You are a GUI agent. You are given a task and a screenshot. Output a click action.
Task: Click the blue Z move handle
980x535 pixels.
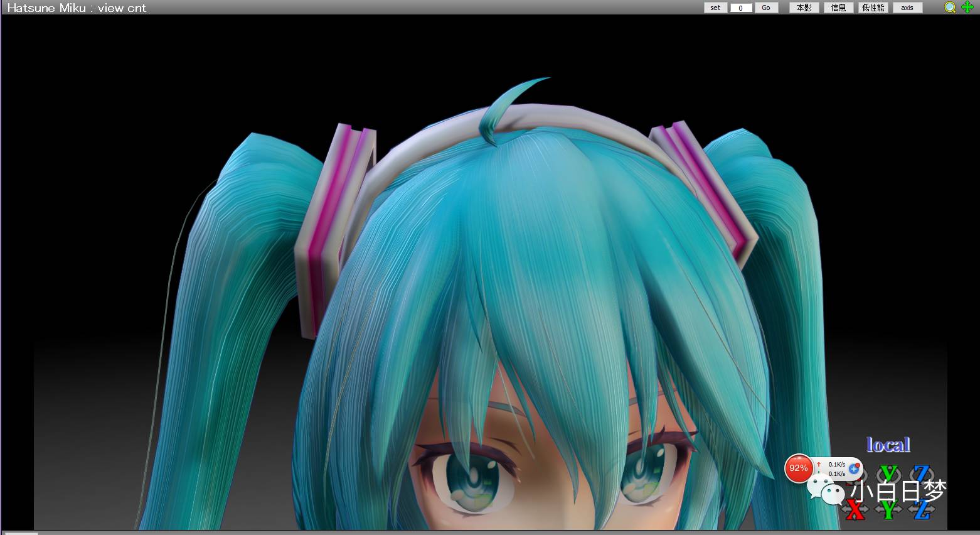click(921, 510)
